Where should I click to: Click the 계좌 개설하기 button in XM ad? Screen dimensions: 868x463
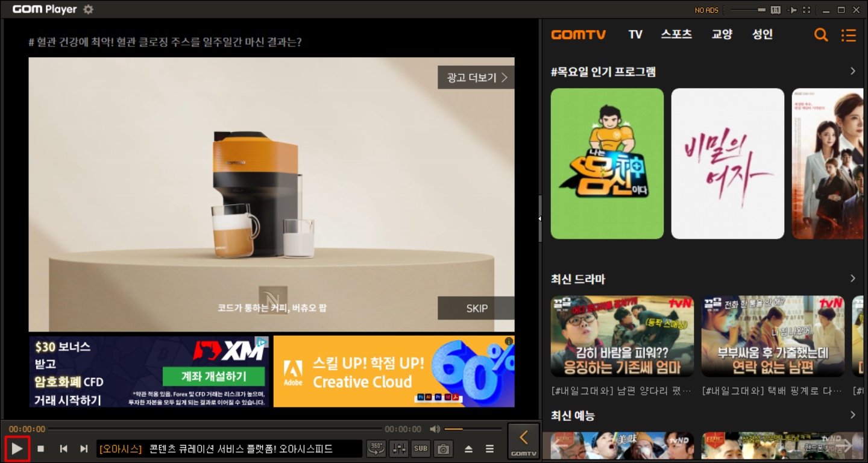[x=213, y=377]
